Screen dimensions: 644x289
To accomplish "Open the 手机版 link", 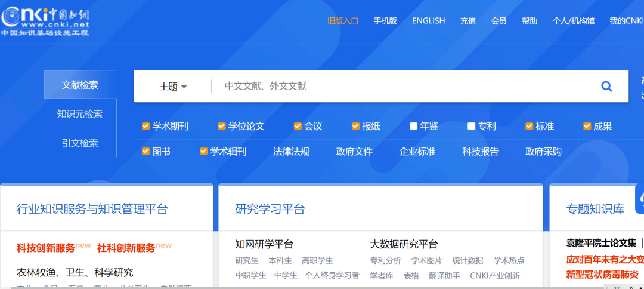I will 385,21.
